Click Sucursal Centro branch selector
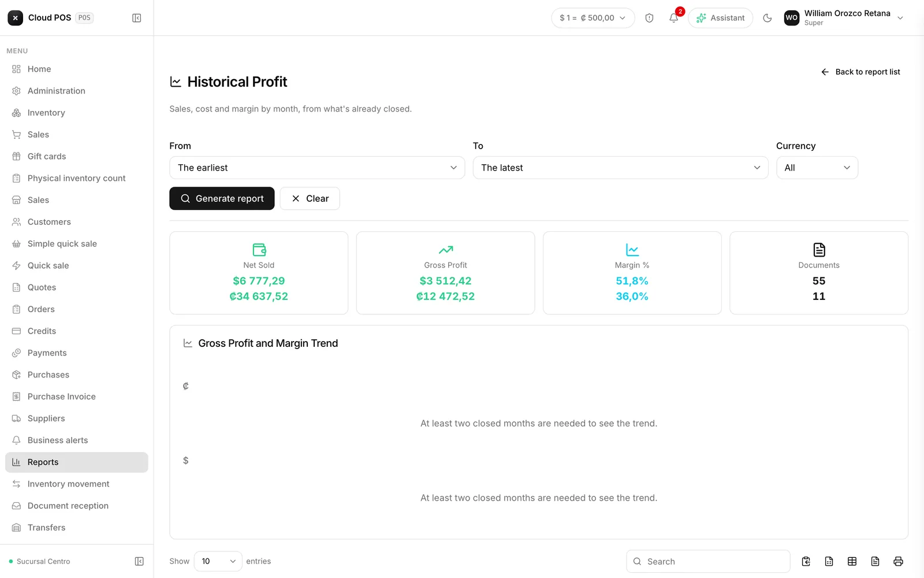The width and height of the screenshot is (924, 578). tap(40, 561)
